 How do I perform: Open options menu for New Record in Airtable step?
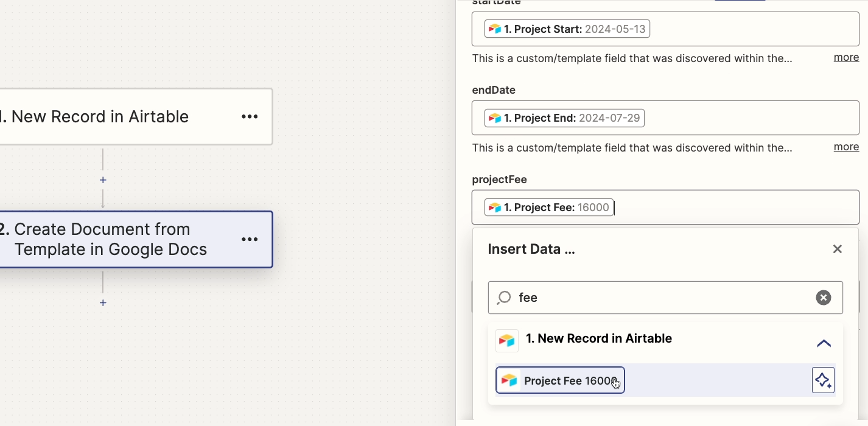point(250,117)
